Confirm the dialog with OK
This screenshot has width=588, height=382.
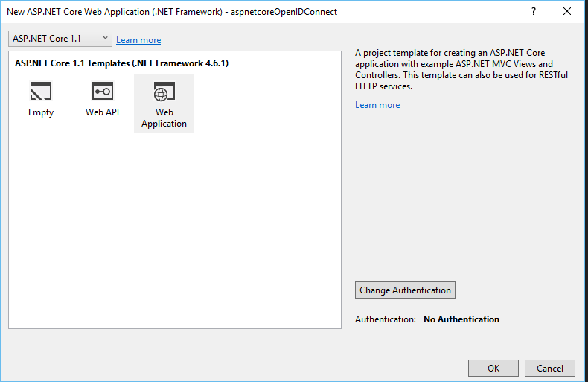point(493,368)
